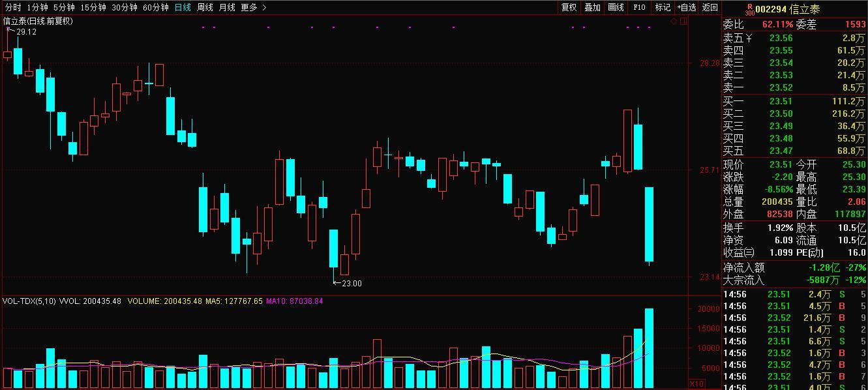Open the 画线 drawing tools
Image resolution: width=868 pixels, height=390 pixels.
[x=616, y=7]
